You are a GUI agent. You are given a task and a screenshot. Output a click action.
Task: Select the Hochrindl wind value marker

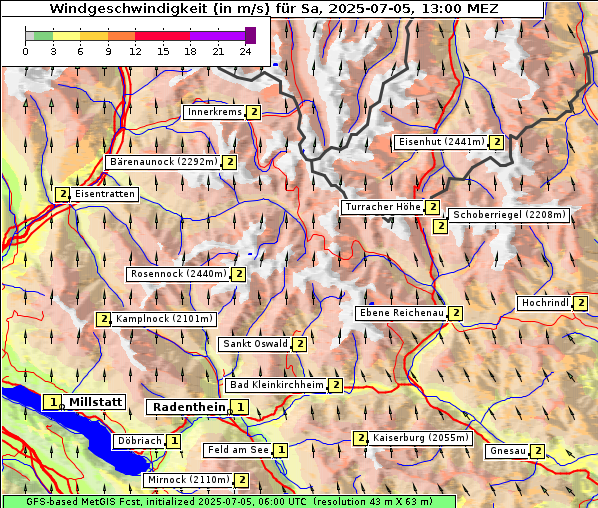point(580,303)
